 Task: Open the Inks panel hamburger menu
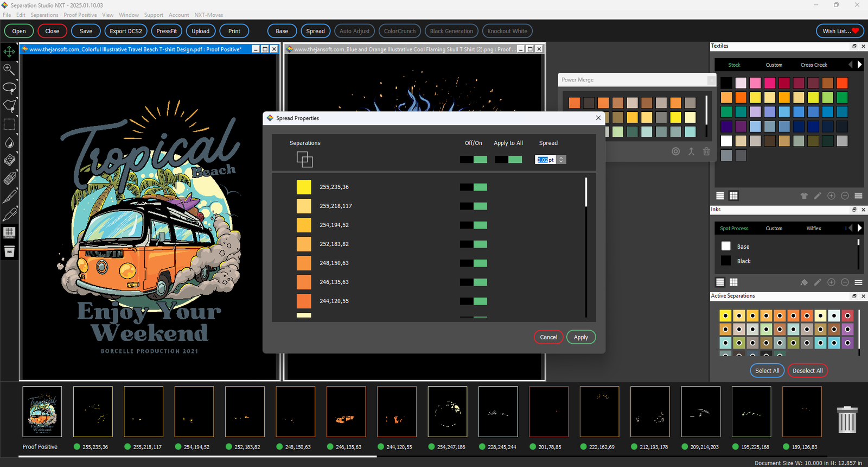[x=858, y=282]
